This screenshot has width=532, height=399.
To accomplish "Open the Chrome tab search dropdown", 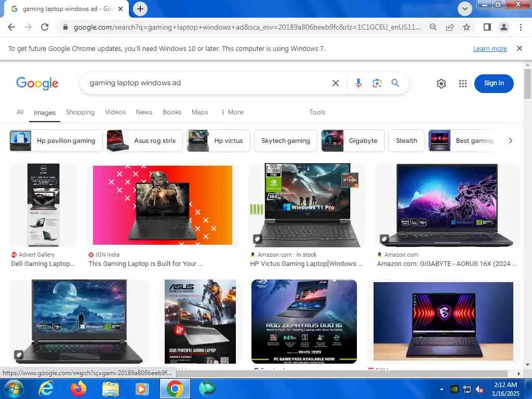I will [x=464, y=9].
